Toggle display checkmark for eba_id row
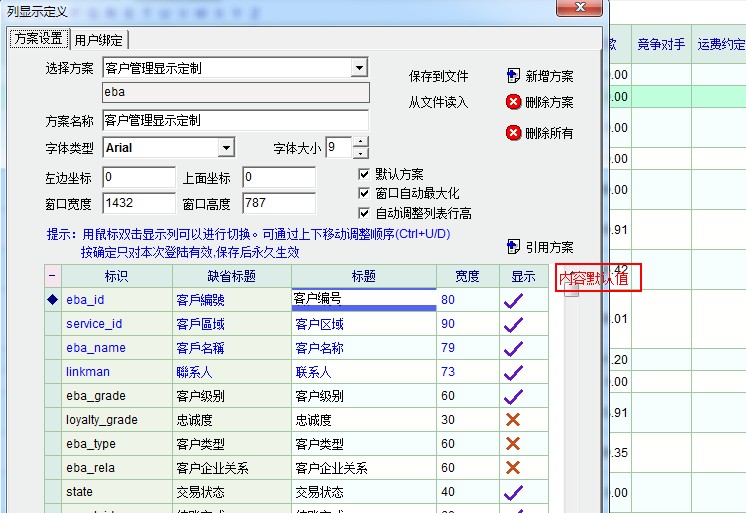The height and width of the screenshot is (513, 746). pos(514,299)
